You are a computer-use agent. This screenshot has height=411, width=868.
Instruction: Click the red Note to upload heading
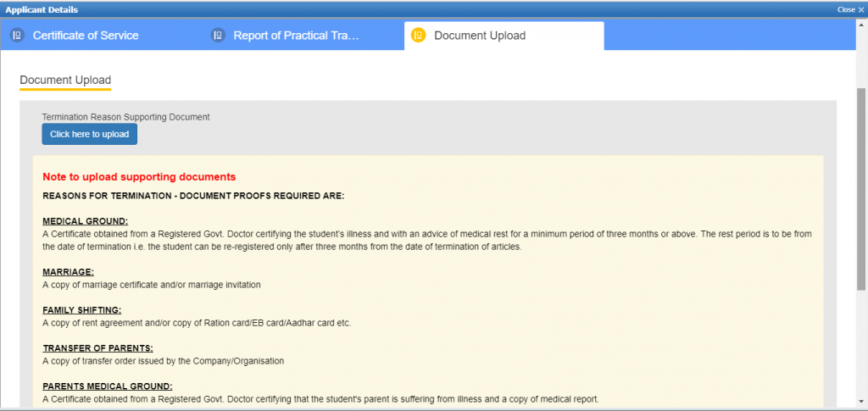coord(139,177)
